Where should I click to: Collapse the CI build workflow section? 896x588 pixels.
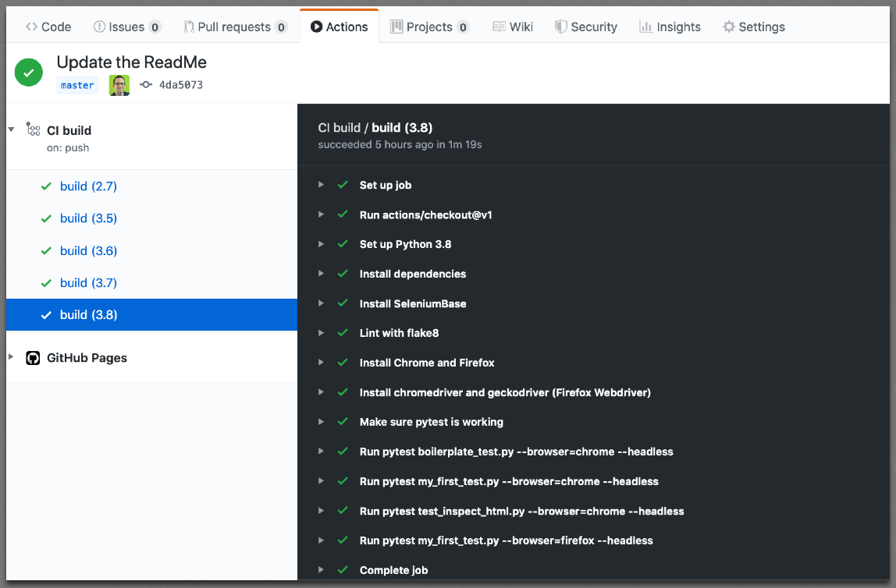coord(11,129)
